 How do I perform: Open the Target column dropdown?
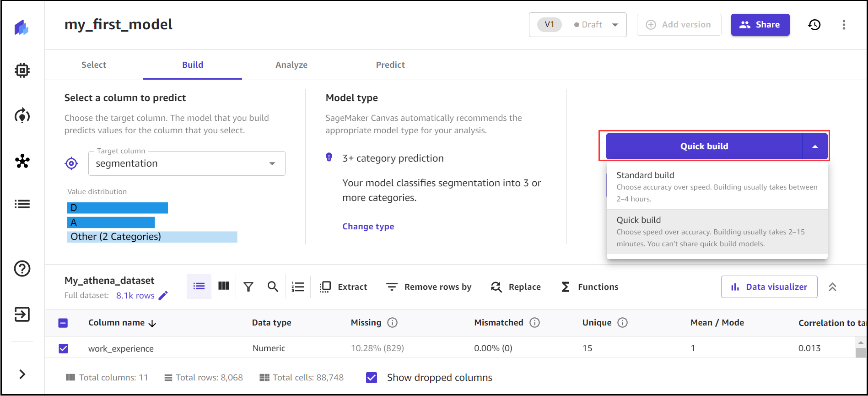[187, 163]
